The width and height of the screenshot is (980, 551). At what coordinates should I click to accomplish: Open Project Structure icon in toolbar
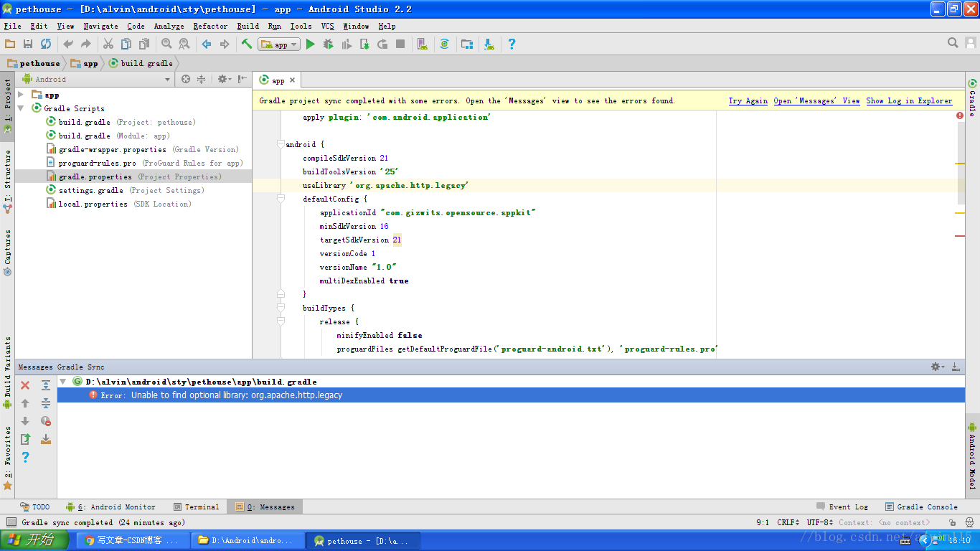467,44
